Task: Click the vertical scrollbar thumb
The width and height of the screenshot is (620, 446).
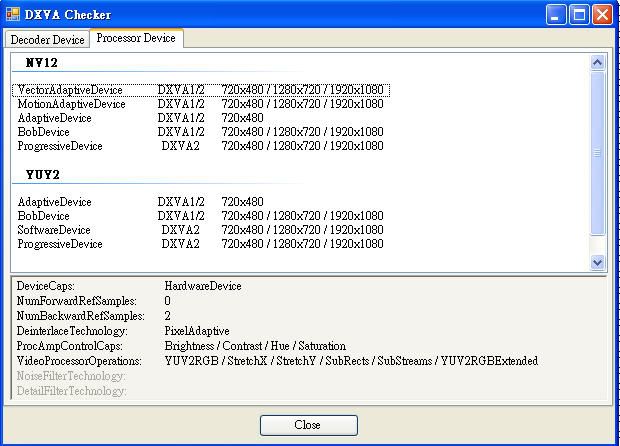Action: coord(597,153)
